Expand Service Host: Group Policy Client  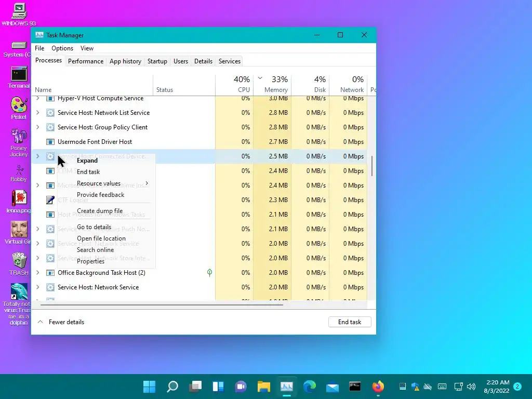click(37, 127)
